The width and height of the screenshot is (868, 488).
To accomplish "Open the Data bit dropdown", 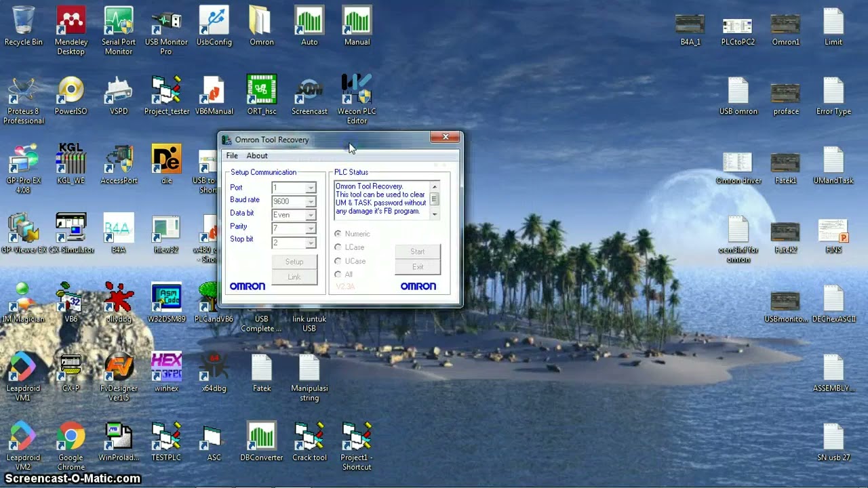I will pos(311,215).
